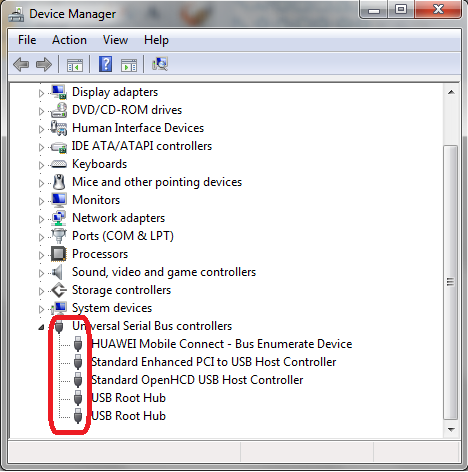Click the Network adapters icon
The height and width of the screenshot is (472, 468).
(x=59, y=218)
